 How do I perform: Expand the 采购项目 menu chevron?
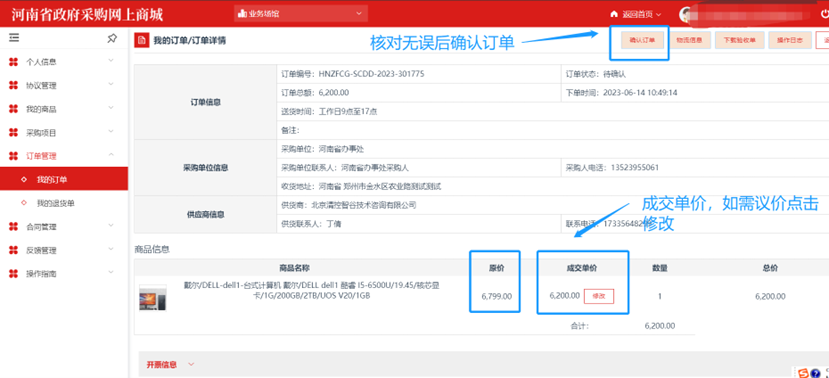[111, 131]
